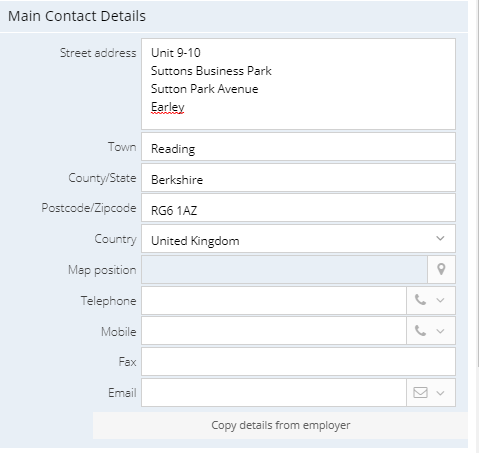479x453 pixels.
Task: Open the Country dropdown showing United Kingdom
Action: pyautogui.click(x=298, y=239)
